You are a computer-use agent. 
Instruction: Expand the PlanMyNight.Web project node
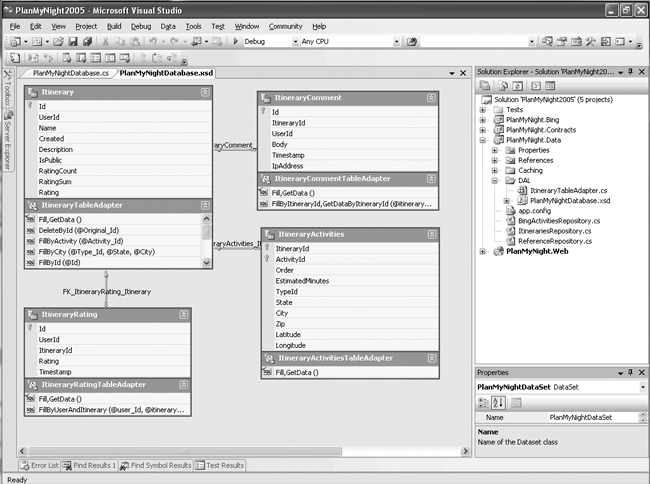483,252
